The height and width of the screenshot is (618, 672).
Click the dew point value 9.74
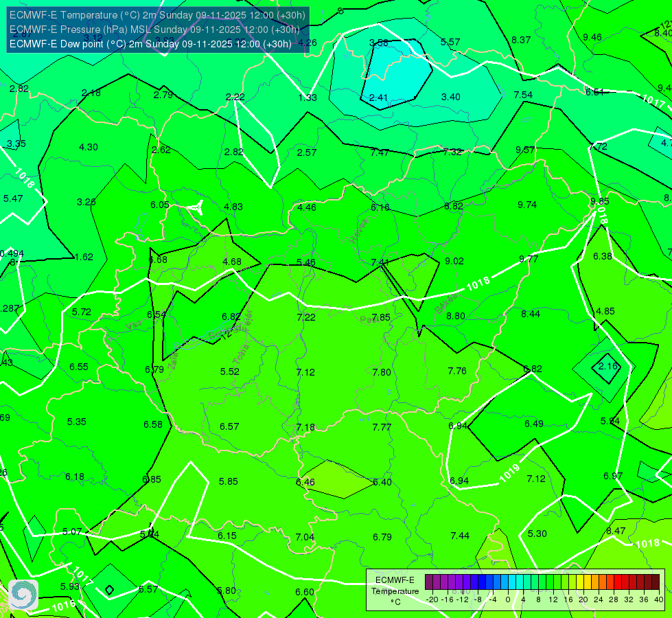[527, 205]
